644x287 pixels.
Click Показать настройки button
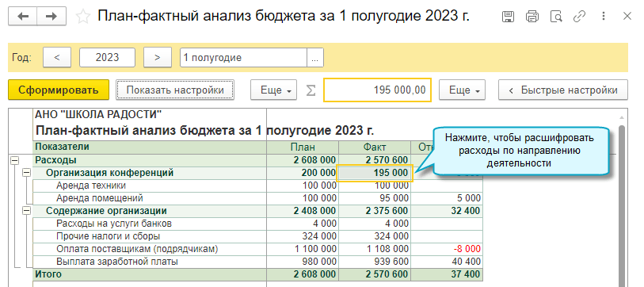pyautogui.click(x=175, y=90)
